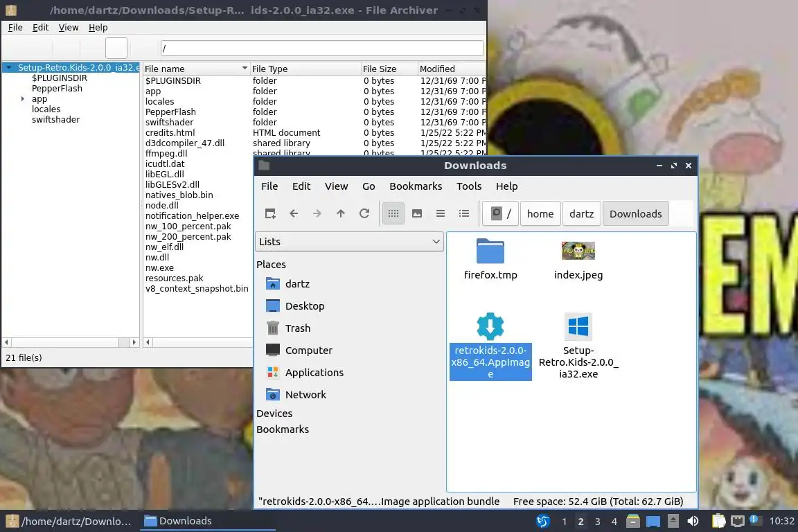Go up to the parent folder
The width and height of the screenshot is (798, 532).
341,213
